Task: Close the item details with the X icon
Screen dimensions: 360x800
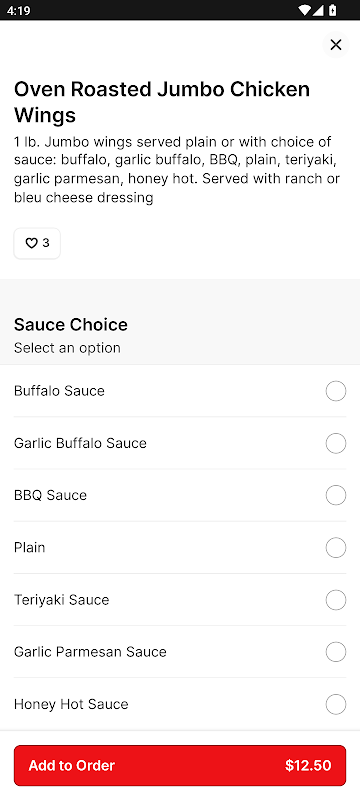Action: coord(336,45)
